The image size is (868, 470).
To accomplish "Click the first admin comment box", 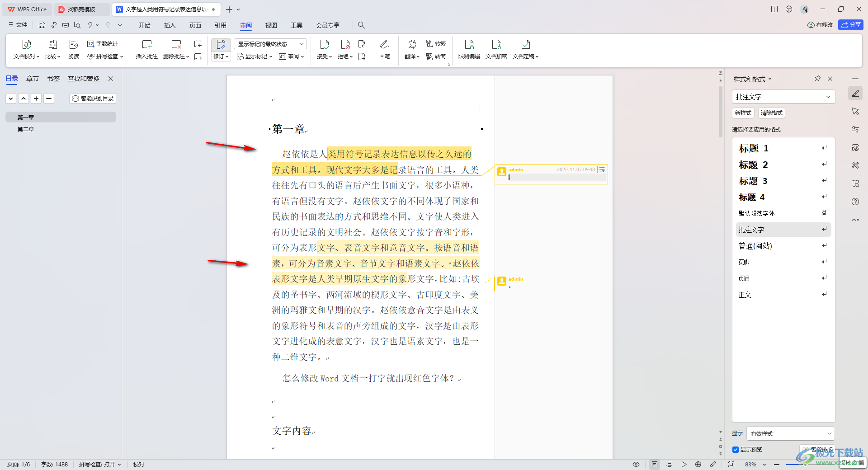I will [x=551, y=174].
